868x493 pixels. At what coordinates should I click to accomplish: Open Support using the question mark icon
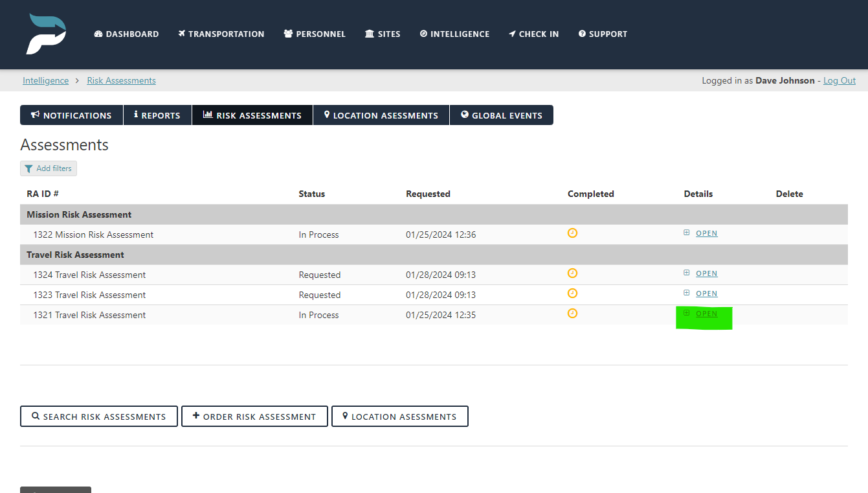click(x=583, y=34)
